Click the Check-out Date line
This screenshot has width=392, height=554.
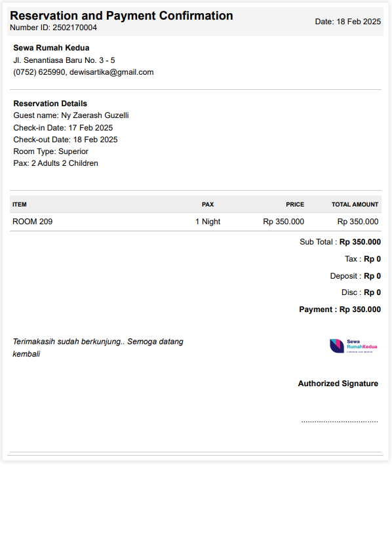tap(66, 140)
